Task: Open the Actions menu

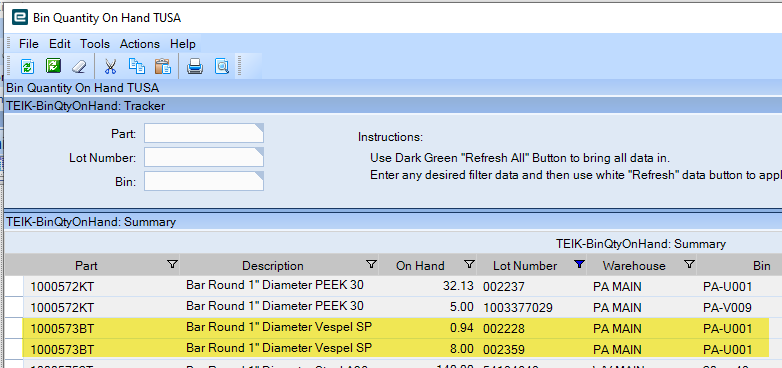Action: click(140, 44)
